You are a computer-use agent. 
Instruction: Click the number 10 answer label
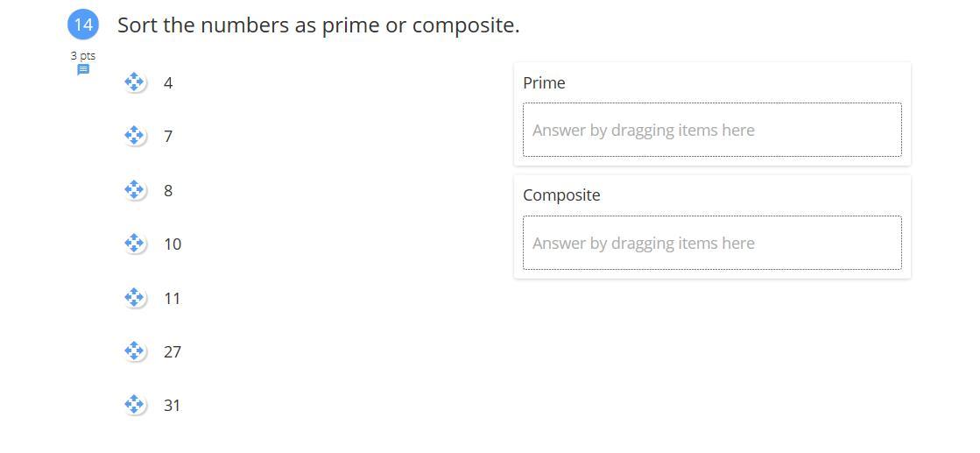tap(173, 244)
